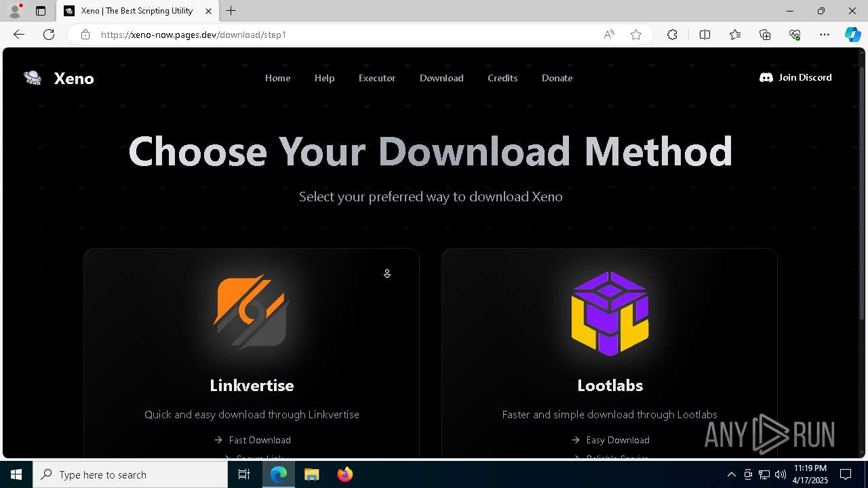
Task: Open File Explorer from taskbar
Action: coord(311,474)
